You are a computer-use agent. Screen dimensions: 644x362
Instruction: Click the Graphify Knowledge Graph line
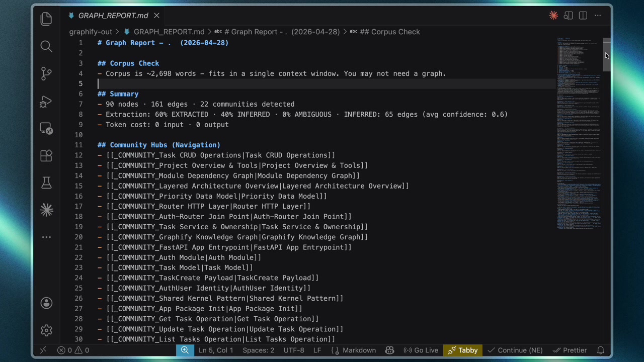pos(233,237)
